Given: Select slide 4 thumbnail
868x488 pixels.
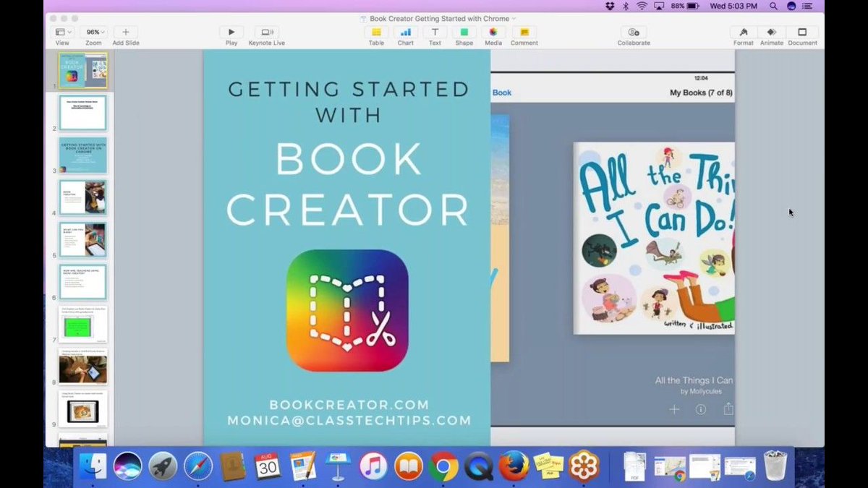Looking at the screenshot, I should pyautogui.click(x=82, y=197).
